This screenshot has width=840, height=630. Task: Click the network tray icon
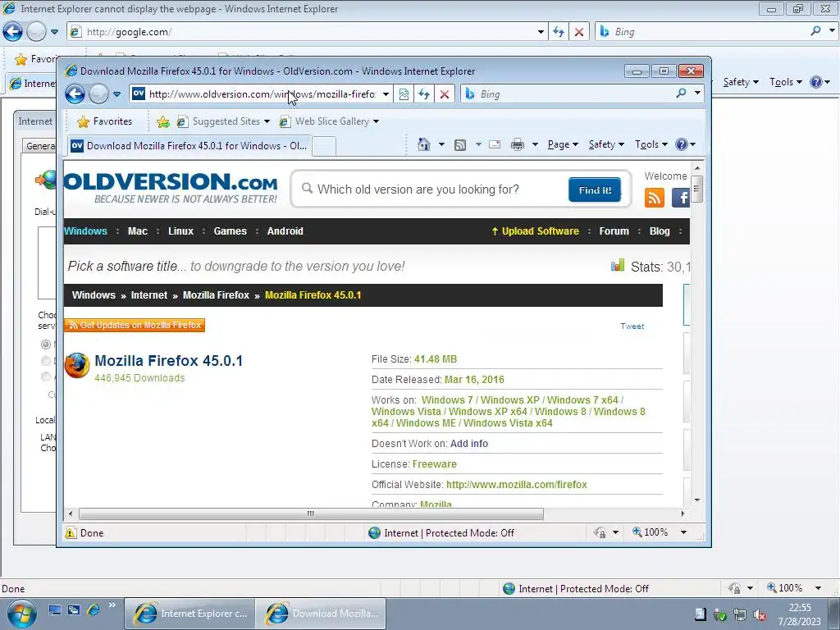point(740,614)
